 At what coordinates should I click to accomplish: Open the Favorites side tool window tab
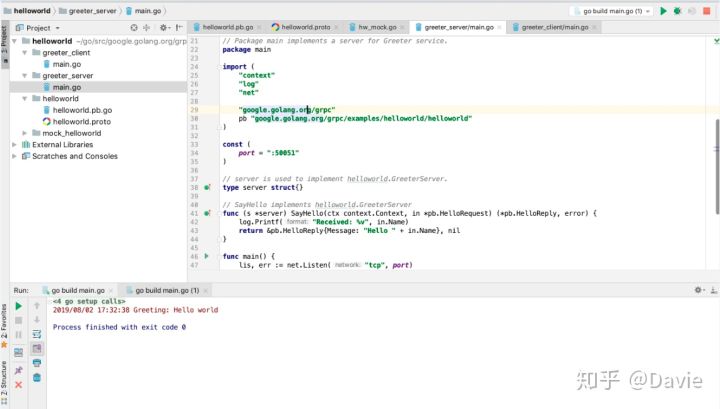4,325
